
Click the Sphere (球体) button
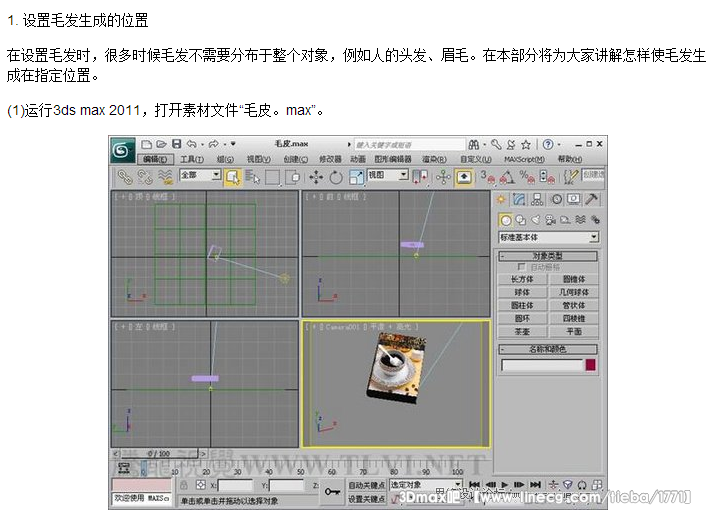click(x=522, y=293)
